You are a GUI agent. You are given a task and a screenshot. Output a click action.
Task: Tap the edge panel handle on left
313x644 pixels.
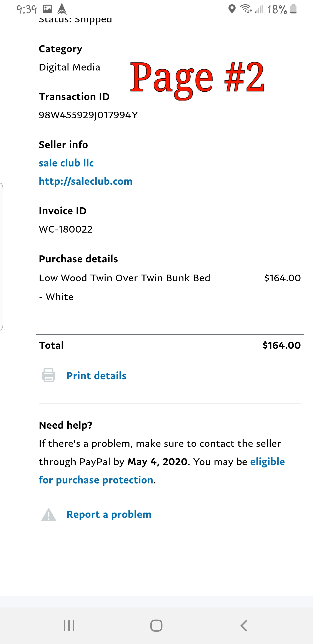[x=2, y=257]
